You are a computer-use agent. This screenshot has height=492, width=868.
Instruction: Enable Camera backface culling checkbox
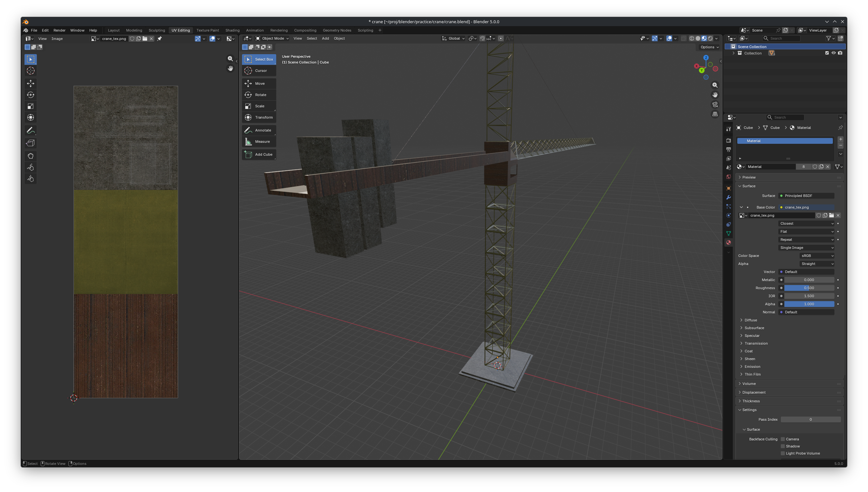[x=782, y=439]
